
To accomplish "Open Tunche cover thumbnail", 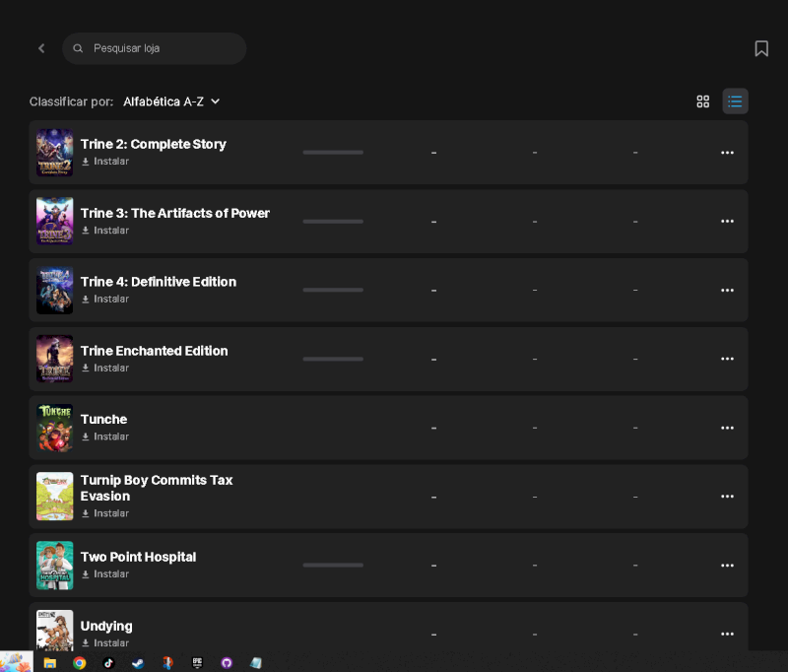I will pos(55,428).
